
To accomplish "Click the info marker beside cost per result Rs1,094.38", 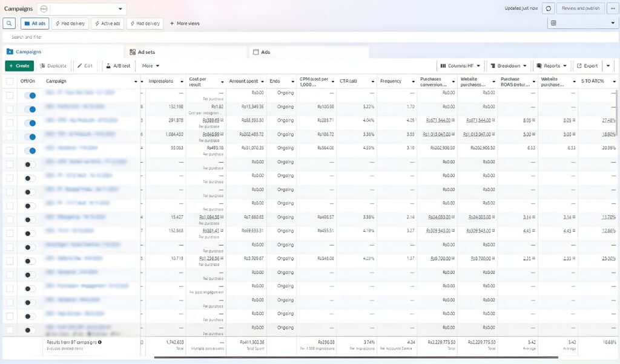I will (222, 217).
